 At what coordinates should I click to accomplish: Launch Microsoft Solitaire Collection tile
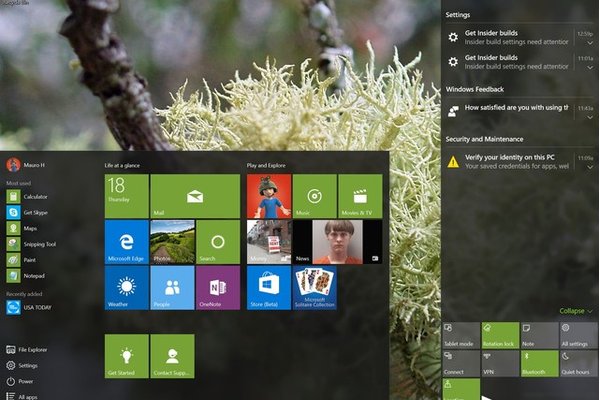[x=315, y=288]
